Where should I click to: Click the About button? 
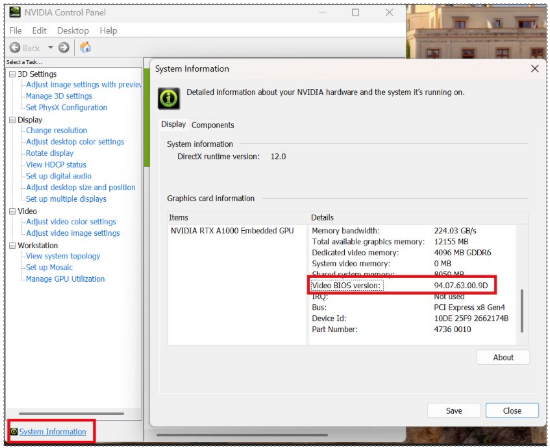pos(503,357)
